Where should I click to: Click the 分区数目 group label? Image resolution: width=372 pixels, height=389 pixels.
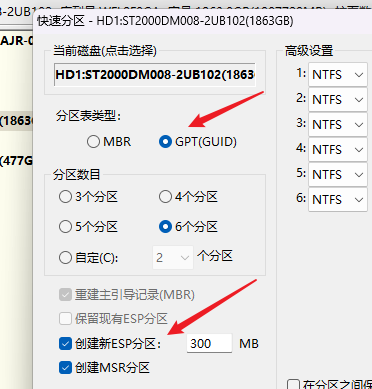pos(77,174)
